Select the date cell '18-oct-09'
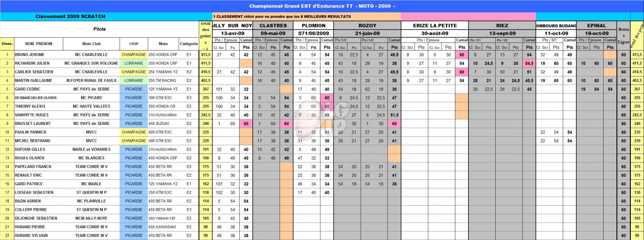Screen dimensions: 644x240 (x=596, y=33)
